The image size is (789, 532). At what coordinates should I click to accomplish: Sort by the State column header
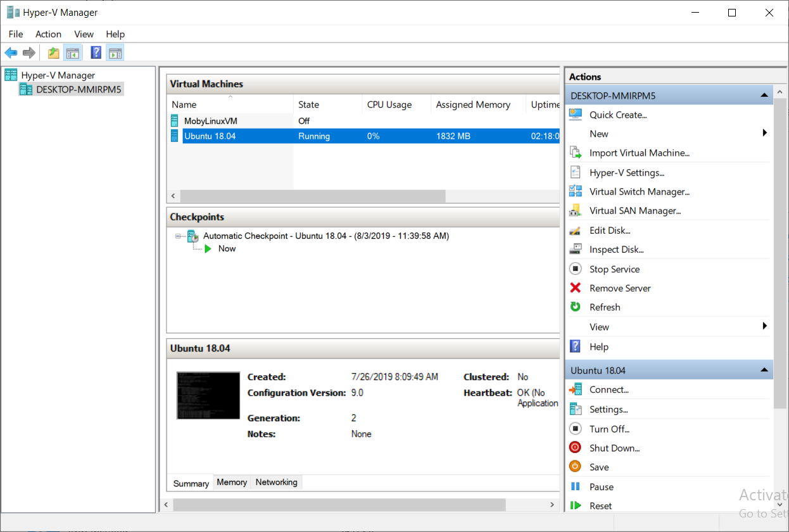pos(328,104)
